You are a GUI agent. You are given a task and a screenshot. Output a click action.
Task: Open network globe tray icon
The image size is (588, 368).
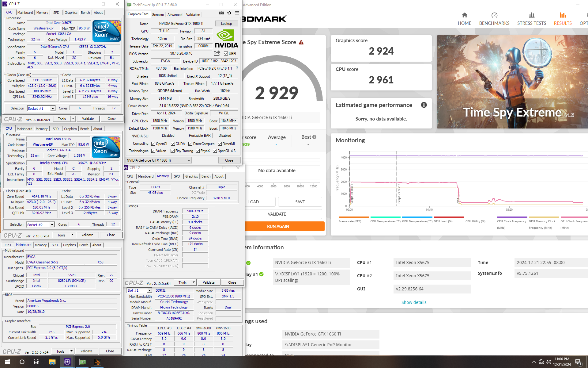pyautogui.click(x=541, y=362)
